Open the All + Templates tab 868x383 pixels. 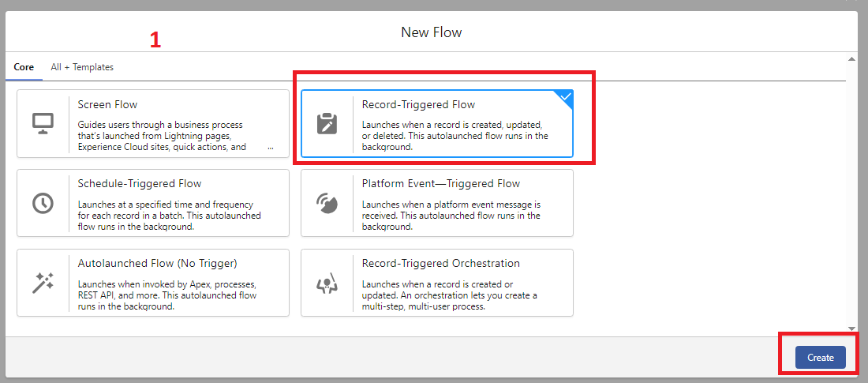(x=82, y=67)
